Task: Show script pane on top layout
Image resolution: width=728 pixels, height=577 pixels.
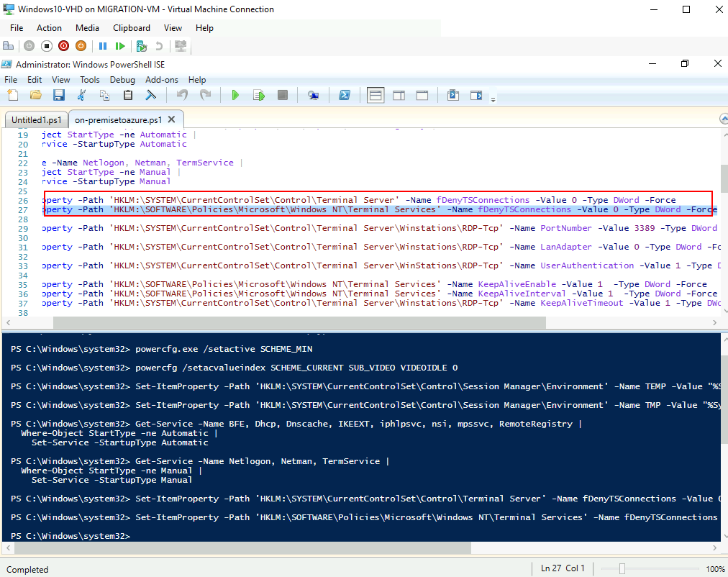Action: [x=375, y=96]
